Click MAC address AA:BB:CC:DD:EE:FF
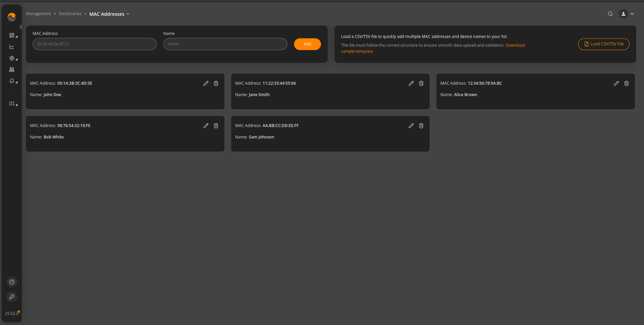644x325 pixels. point(281,126)
